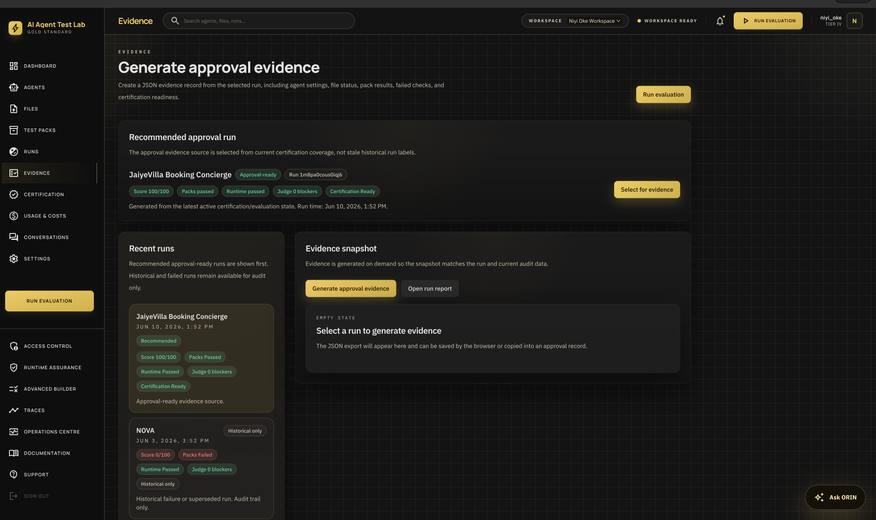Image resolution: width=876 pixels, height=520 pixels.
Task: Open the Dashboard sidebar icon
Action: [13, 66]
